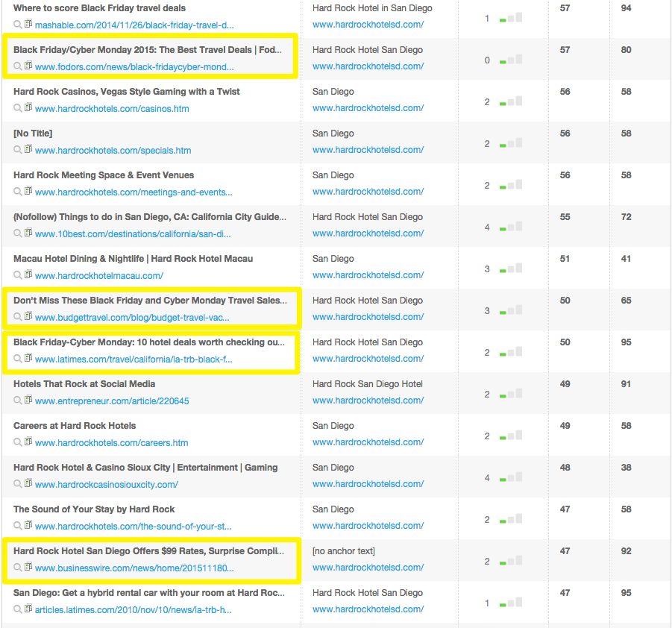Screen dimensions: 672x628
Task: Open the hardrockcasinosiouxcity.com link
Action: coord(107,485)
